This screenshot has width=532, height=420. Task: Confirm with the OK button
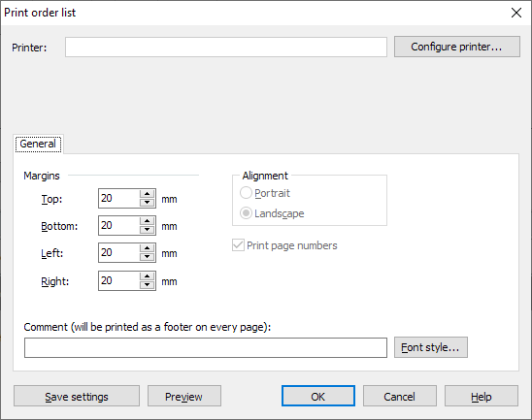point(317,396)
